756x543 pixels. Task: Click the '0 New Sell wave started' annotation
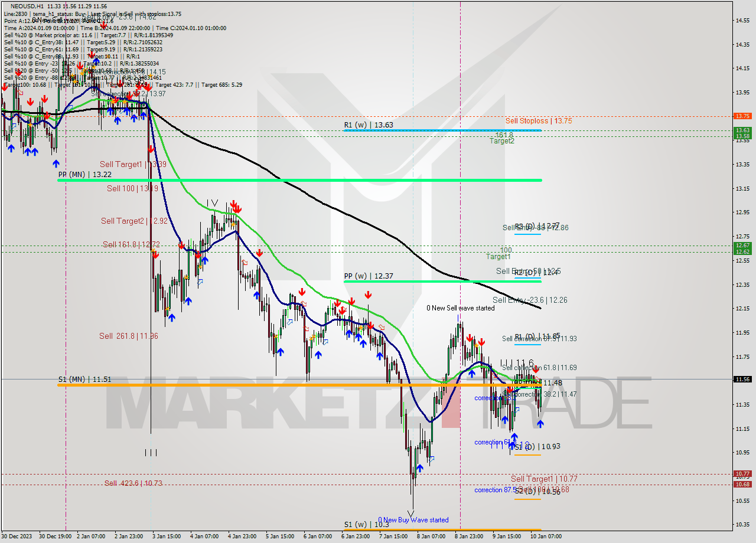(461, 308)
